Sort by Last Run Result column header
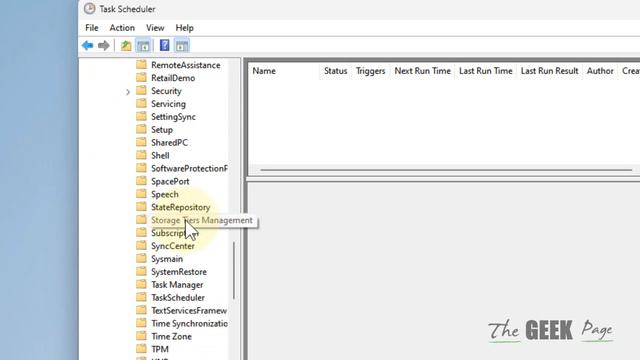Image resolution: width=640 pixels, height=360 pixels. click(549, 71)
